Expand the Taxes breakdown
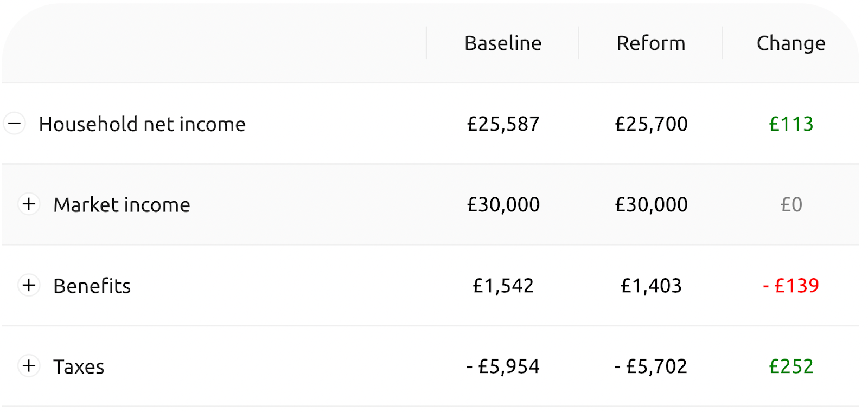 click(29, 366)
